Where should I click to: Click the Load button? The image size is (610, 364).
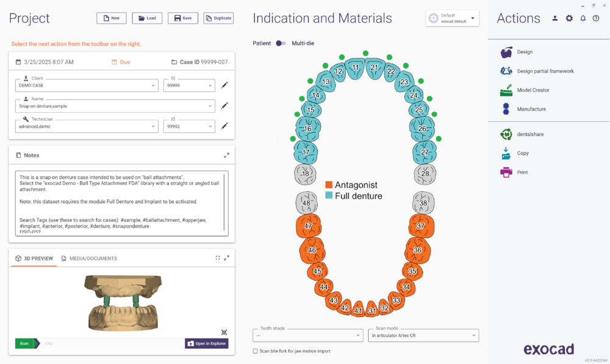(147, 18)
